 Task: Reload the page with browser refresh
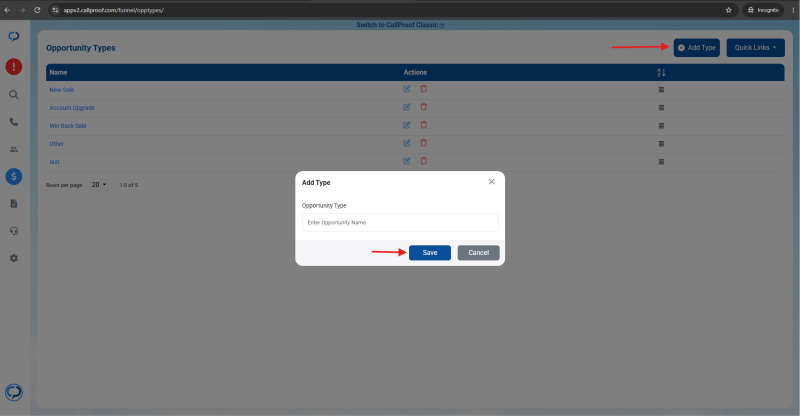click(x=37, y=10)
